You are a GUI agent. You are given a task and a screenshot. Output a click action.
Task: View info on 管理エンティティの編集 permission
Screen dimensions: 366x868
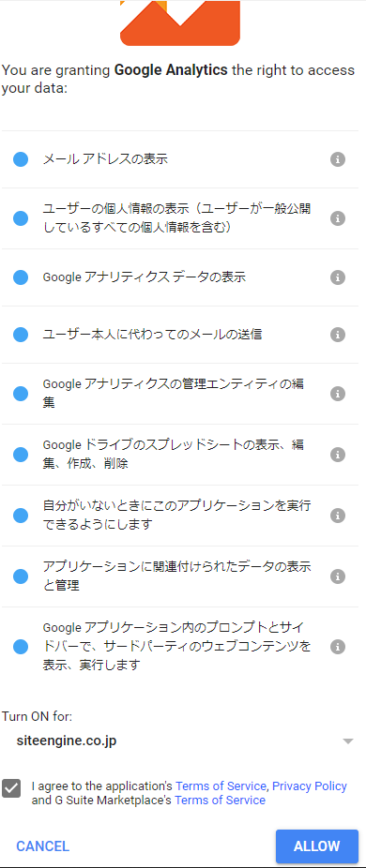pos(338,394)
